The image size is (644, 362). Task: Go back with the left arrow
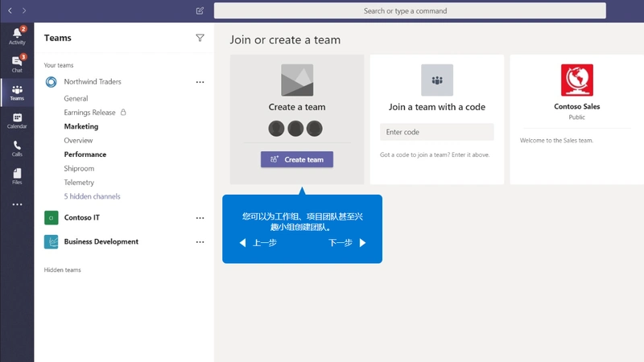10,10
